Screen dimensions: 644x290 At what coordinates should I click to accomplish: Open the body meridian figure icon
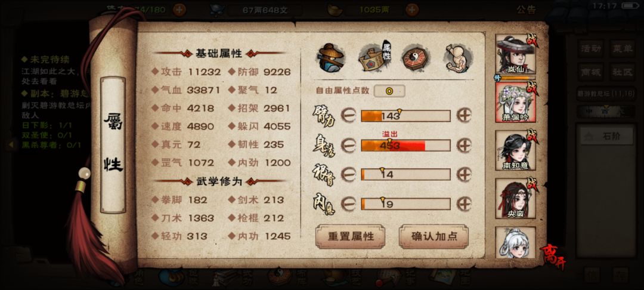tap(458, 58)
